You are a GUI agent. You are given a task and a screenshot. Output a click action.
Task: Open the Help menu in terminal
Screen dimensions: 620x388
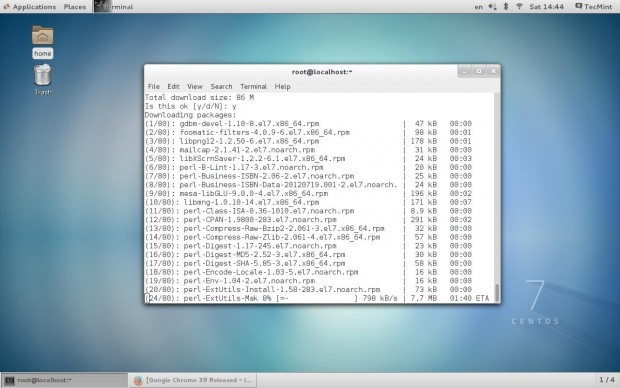pos(282,87)
